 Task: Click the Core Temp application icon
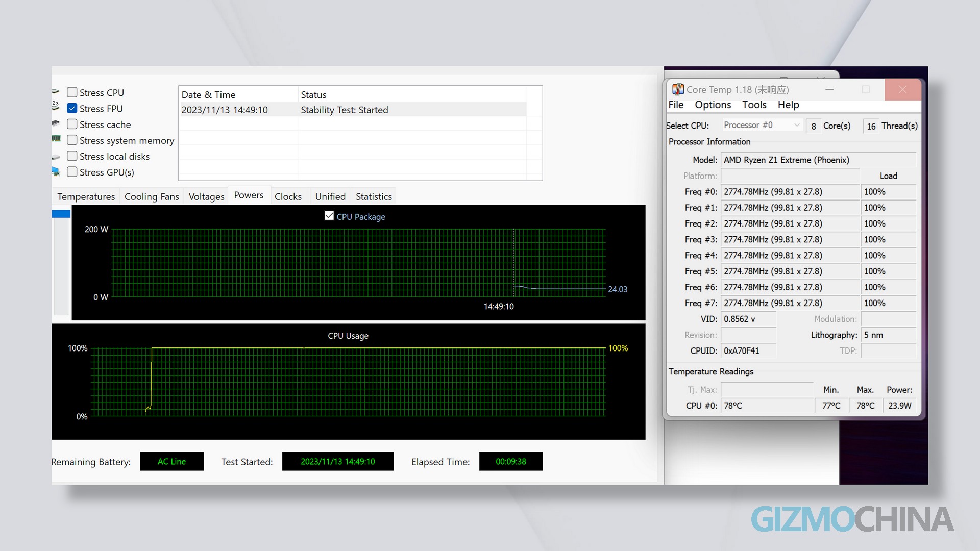tap(678, 90)
